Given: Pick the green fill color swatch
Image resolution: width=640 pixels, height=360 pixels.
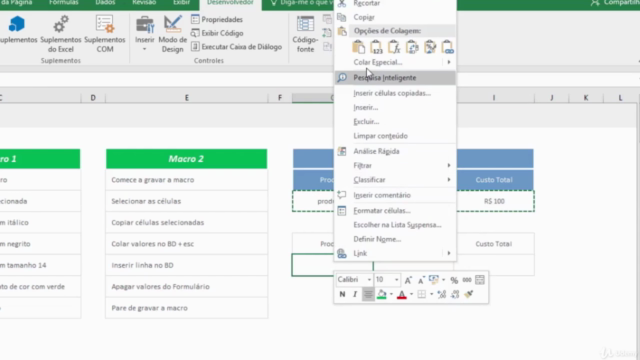Looking at the screenshot, I should [x=382, y=294].
